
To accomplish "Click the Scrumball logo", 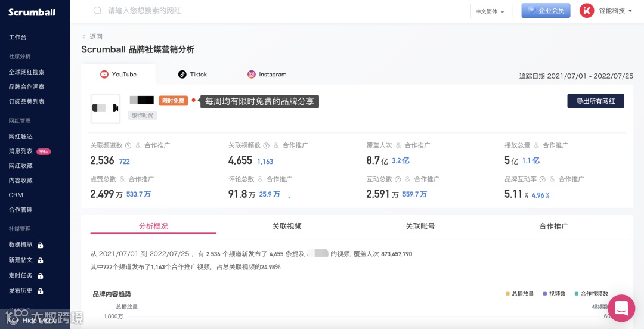I will [32, 12].
